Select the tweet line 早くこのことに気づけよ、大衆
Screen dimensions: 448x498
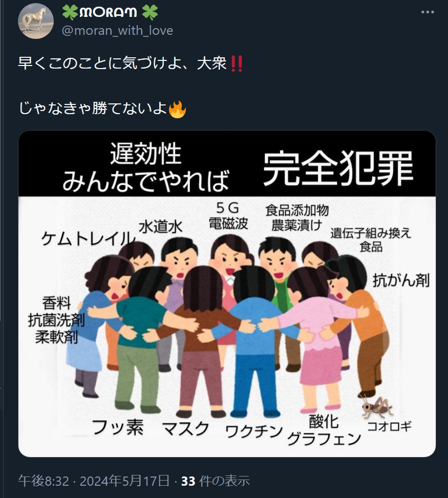pyautogui.click(x=122, y=63)
